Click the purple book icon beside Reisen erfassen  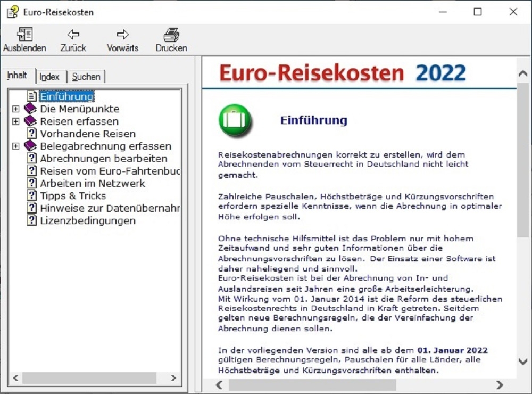(30, 121)
